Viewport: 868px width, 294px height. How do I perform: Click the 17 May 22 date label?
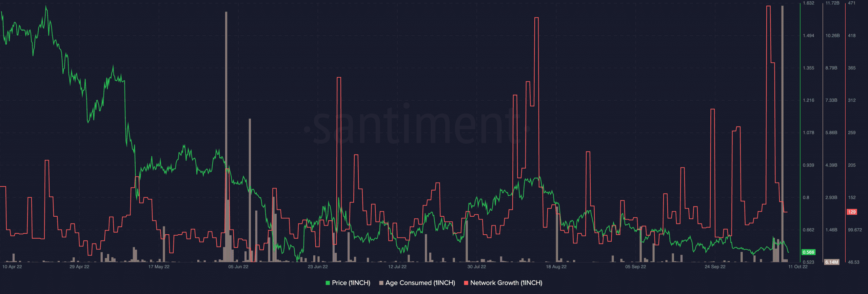tap(159, 267)
